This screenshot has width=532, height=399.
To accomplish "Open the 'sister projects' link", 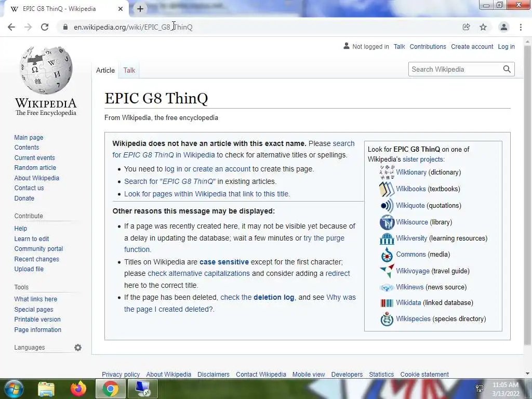I will (x=423, y=159).
